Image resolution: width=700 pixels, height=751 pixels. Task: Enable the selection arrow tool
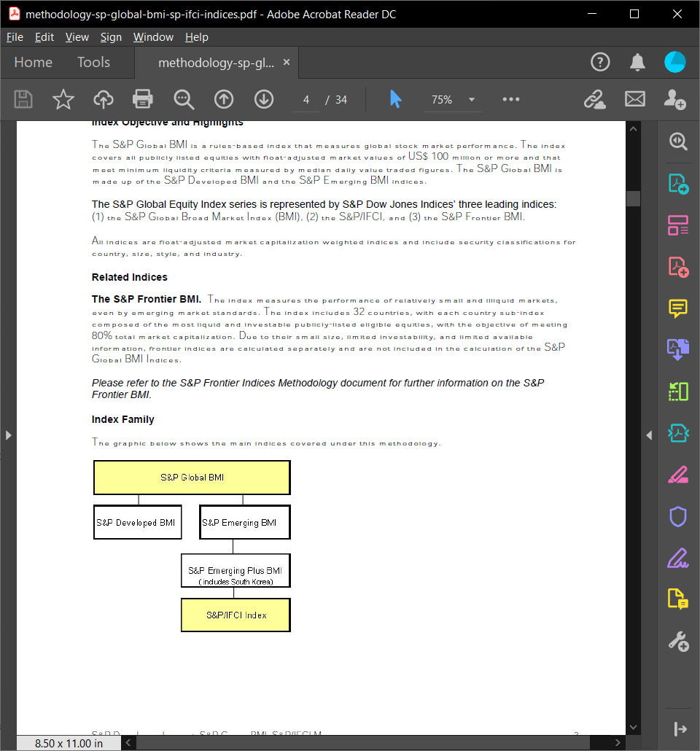click(x=396, y=99)
